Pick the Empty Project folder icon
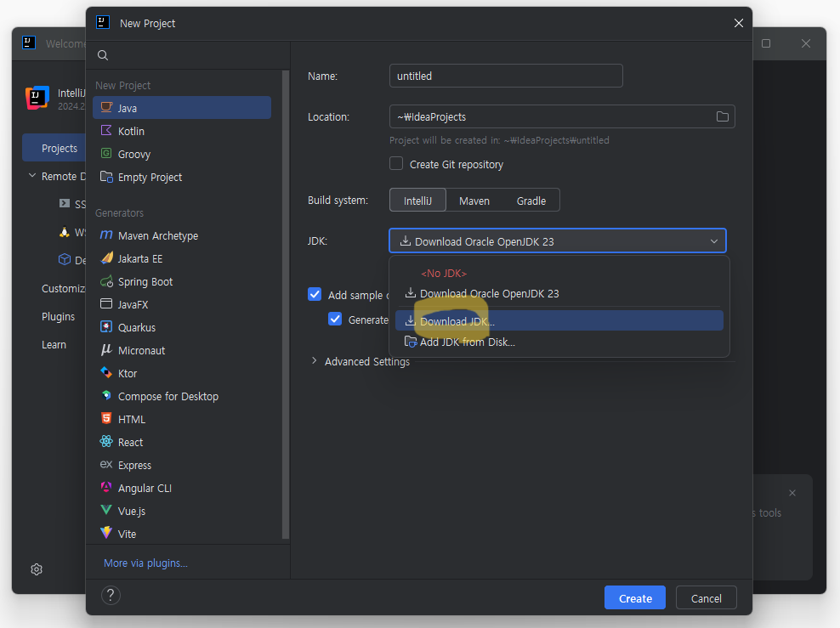 pyautogui.click(x=106, y=176)
